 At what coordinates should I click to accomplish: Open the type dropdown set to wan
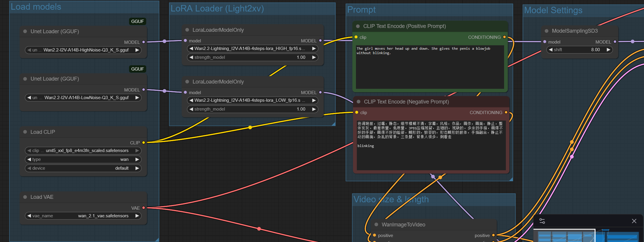(83, 159)
